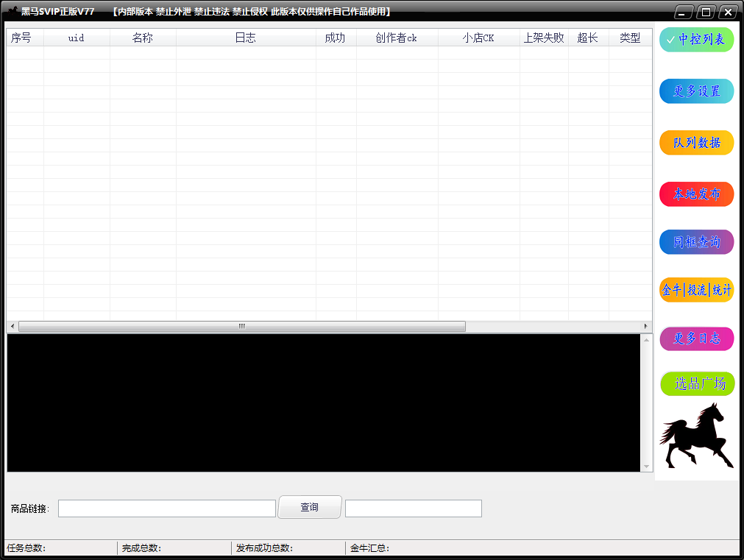Open the 选品广场 product selection plaza
Image resolution: width=744 pixels, height=560 pixels.
point(696,383)
